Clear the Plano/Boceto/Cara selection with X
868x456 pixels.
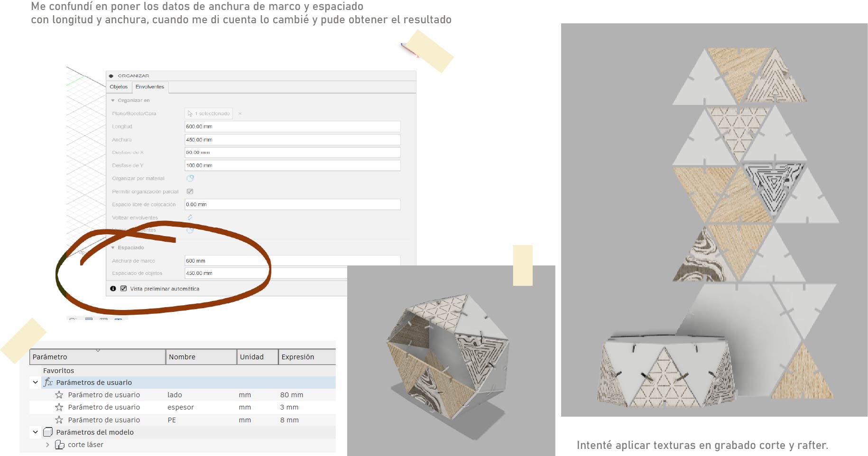[x=240, y=114]
